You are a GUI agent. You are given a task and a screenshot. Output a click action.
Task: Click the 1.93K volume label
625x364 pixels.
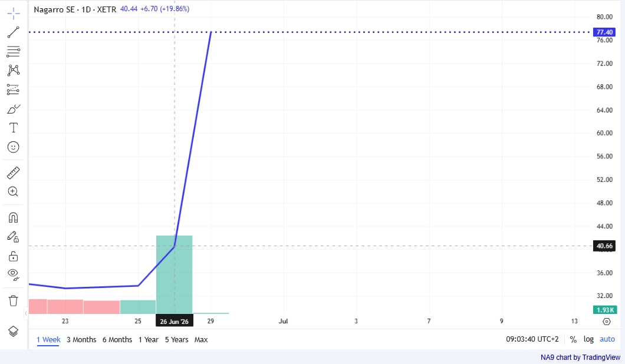tap(605, 310)
